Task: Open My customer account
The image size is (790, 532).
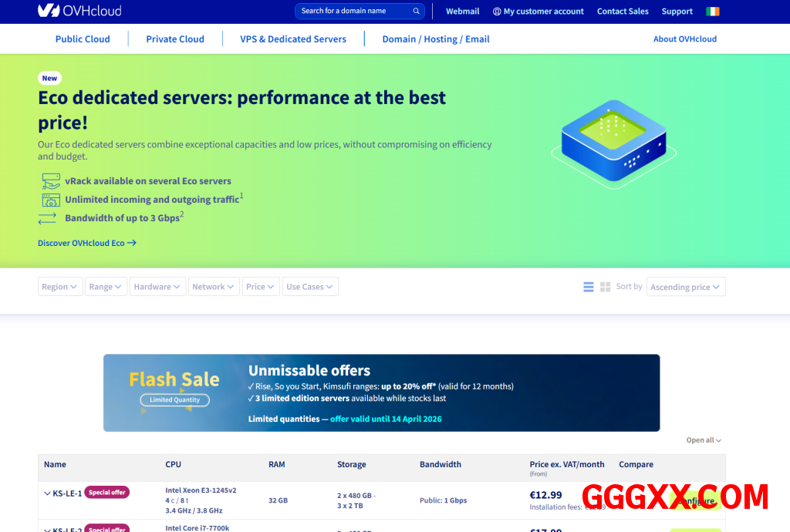Action: tap(538, 12)
